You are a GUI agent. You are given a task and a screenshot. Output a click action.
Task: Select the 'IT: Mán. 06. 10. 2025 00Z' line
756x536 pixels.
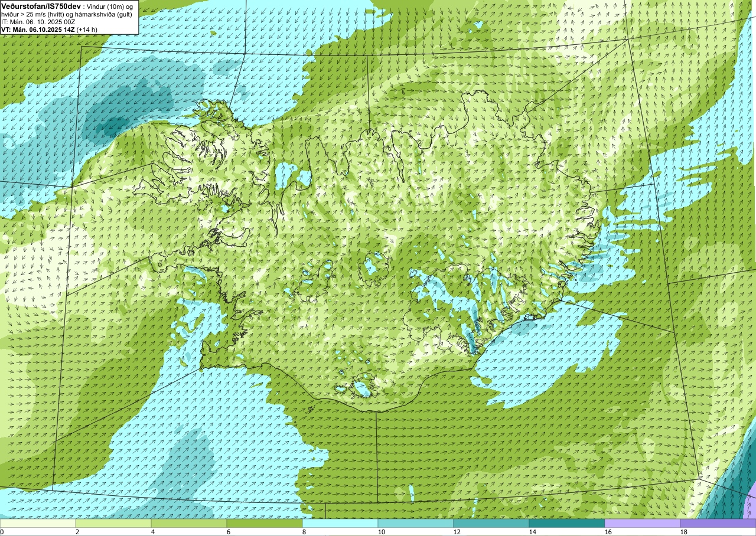click(x=40, y=21)
